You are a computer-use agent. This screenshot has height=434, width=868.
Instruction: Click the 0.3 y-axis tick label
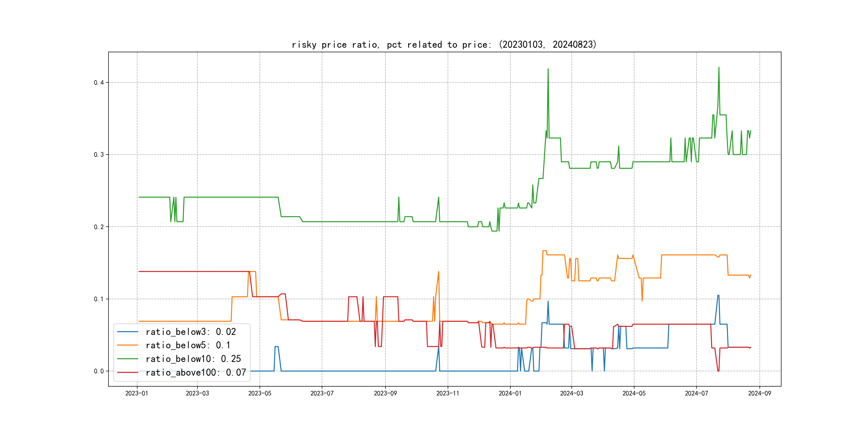(99, 155)
